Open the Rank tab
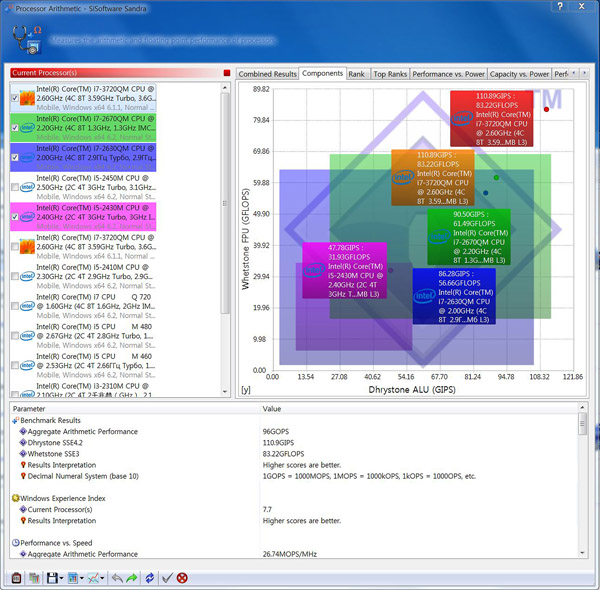Screen dimensions: 600x590 [x=356, y=74]
